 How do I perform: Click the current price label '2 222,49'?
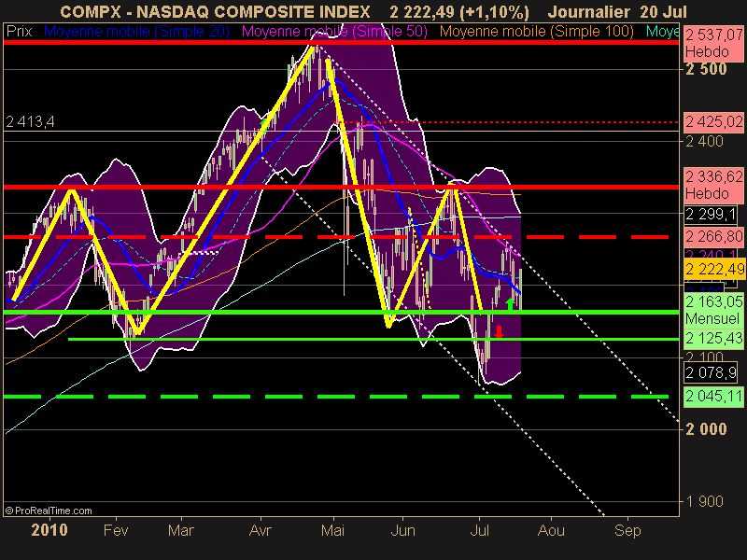(713, 270)
